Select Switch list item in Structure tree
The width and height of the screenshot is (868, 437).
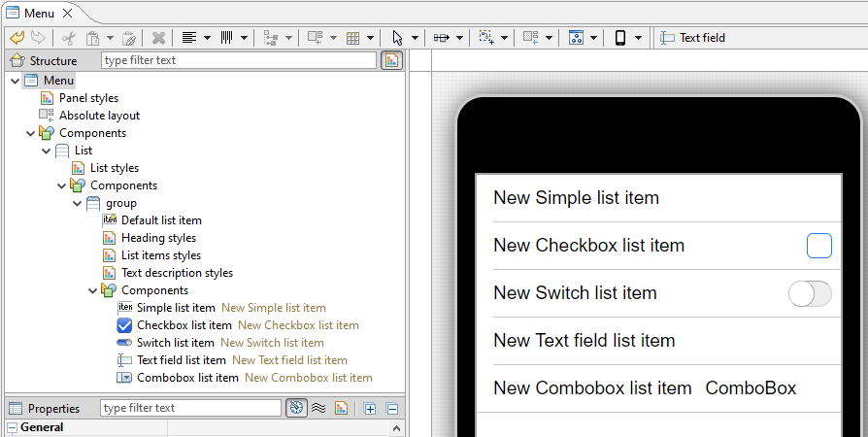pos(175,343)
